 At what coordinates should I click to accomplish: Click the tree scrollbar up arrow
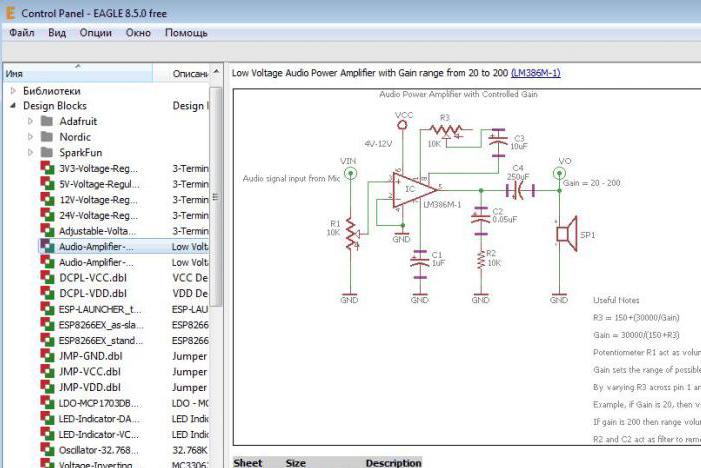click(x=216, y=72)
